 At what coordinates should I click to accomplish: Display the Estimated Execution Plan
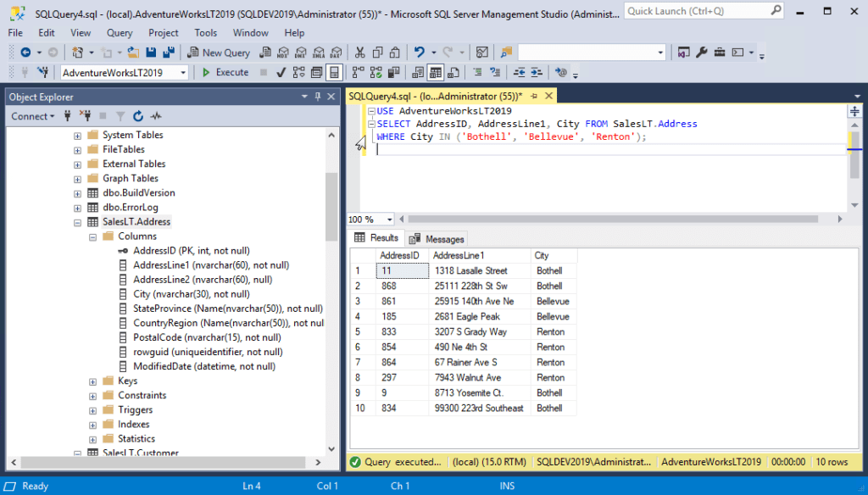pyautogui.click(x=299, y=73)
